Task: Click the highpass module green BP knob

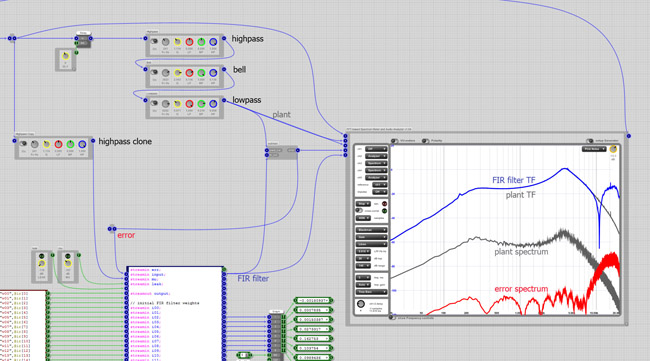Action: 201,42
